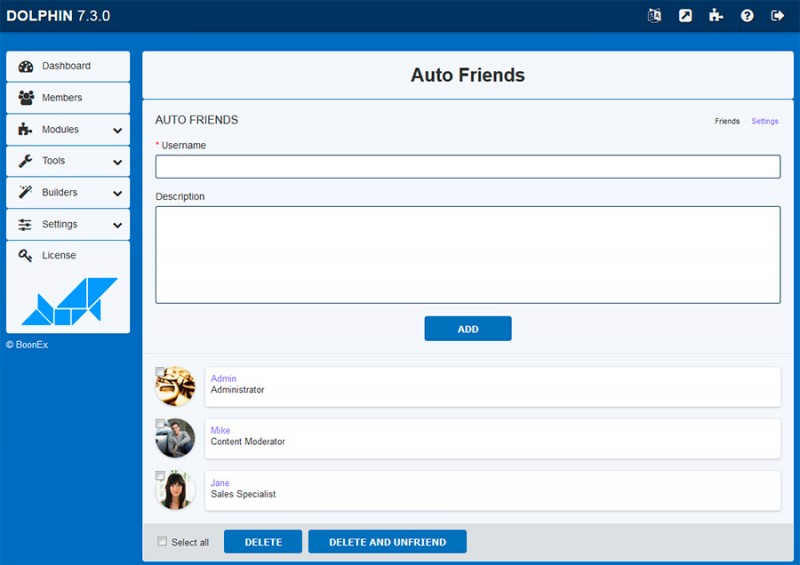Tick the checkbox next to Admin
Image resolution: width=800 pixels, height=565 pixels.
pyautogui.click(x=160, y=372)
